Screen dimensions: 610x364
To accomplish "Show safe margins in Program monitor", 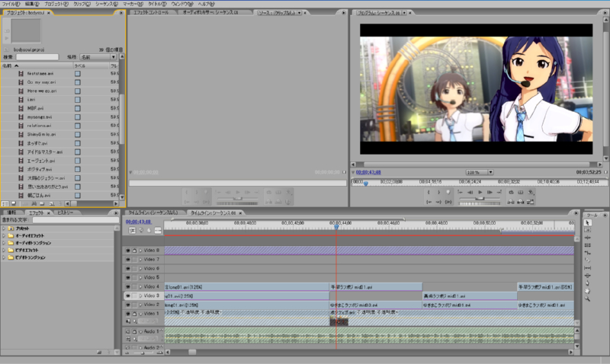I will (x=521, y=193).
